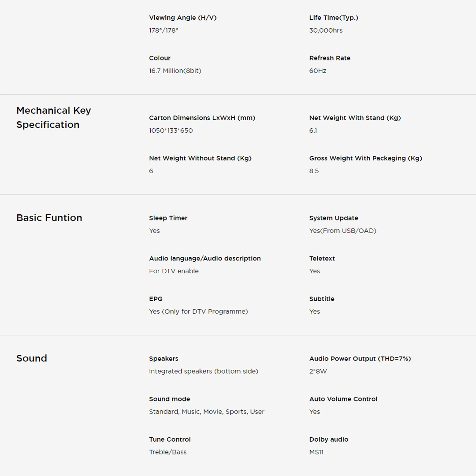Select the Viewing Angle (H/V) label
This screenshot has height=476, width=476.
182,18
